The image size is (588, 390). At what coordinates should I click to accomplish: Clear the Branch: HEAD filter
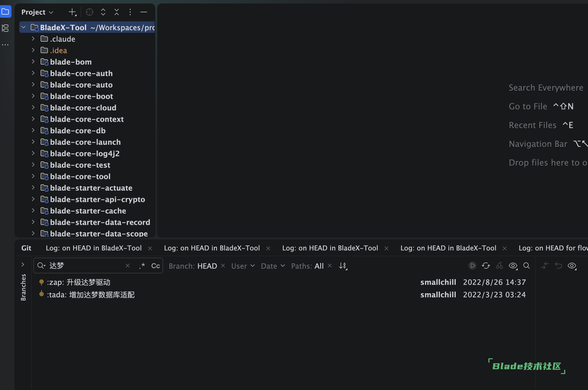point(223,266)
